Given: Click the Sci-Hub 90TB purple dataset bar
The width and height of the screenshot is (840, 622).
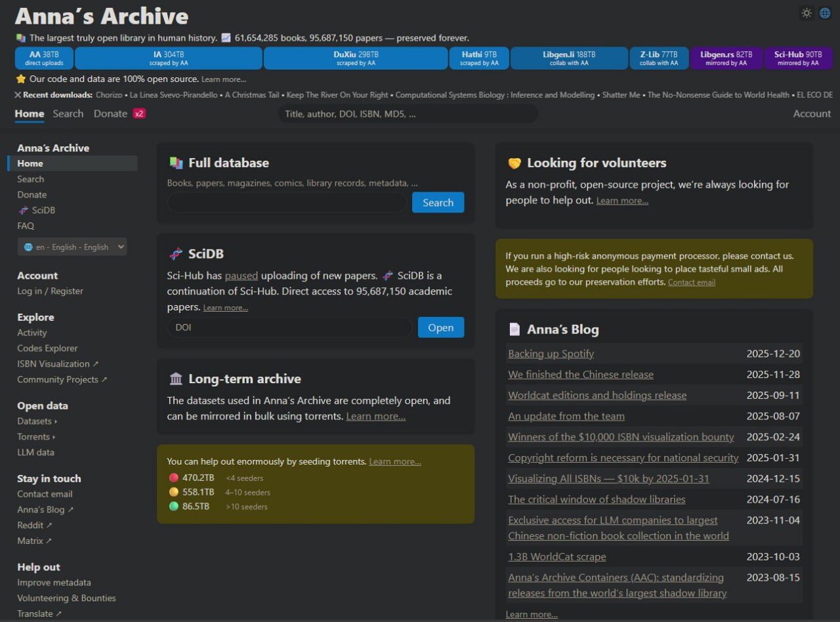Looking at the screenshot, I should (x=798, y=58).
